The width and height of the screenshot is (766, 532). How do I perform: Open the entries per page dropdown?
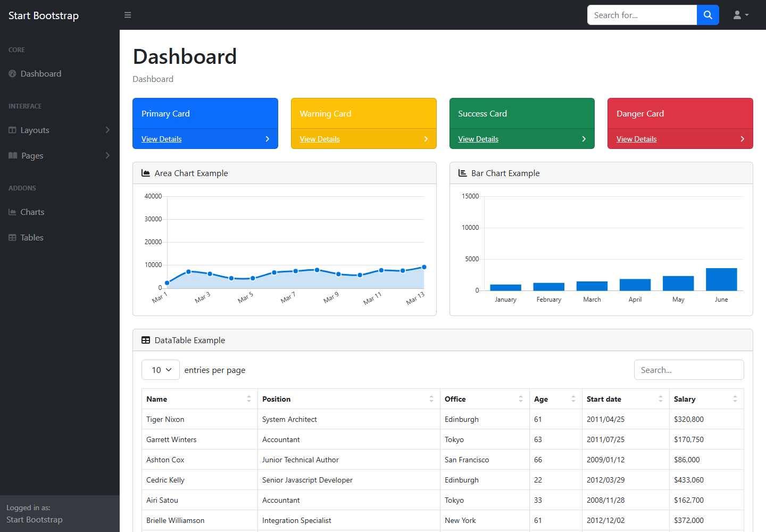coord(161,370)
